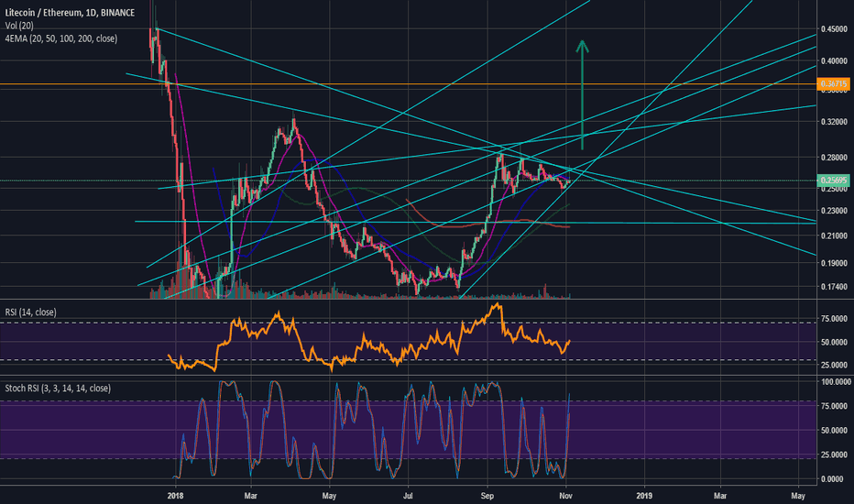Click the Nov date label
This screenshot has height=504, width=854.
566,496
